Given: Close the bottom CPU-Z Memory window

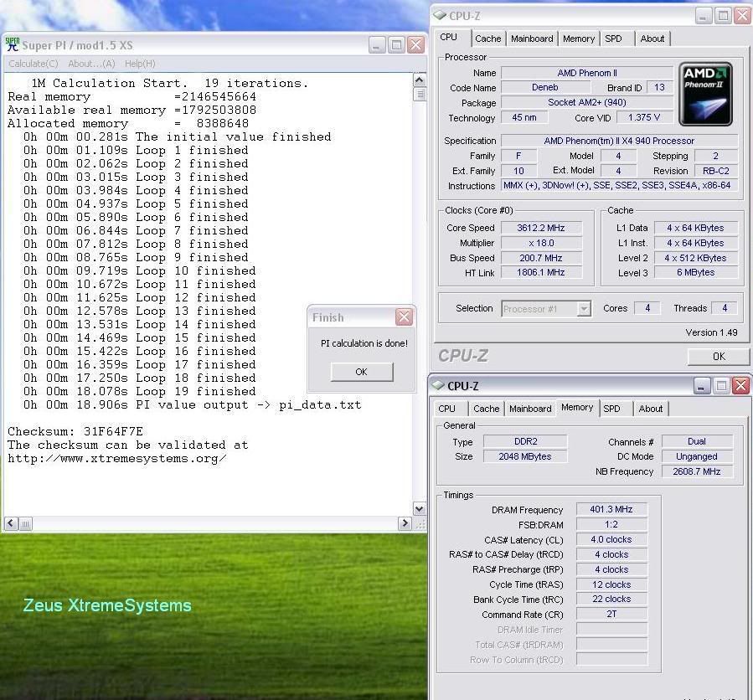Looking at the screenshot, I should coord(740,385).
